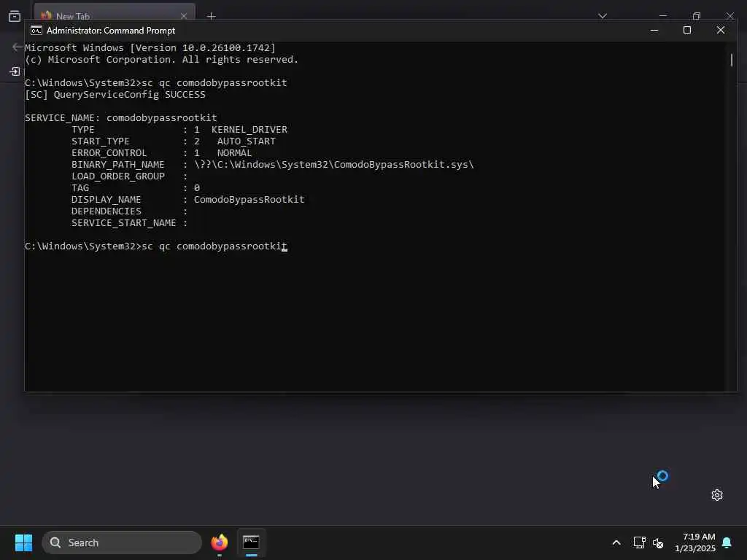The image size is (747, 560).
Task: Minimize the Firefox window behind
Action: coord(662,16)
